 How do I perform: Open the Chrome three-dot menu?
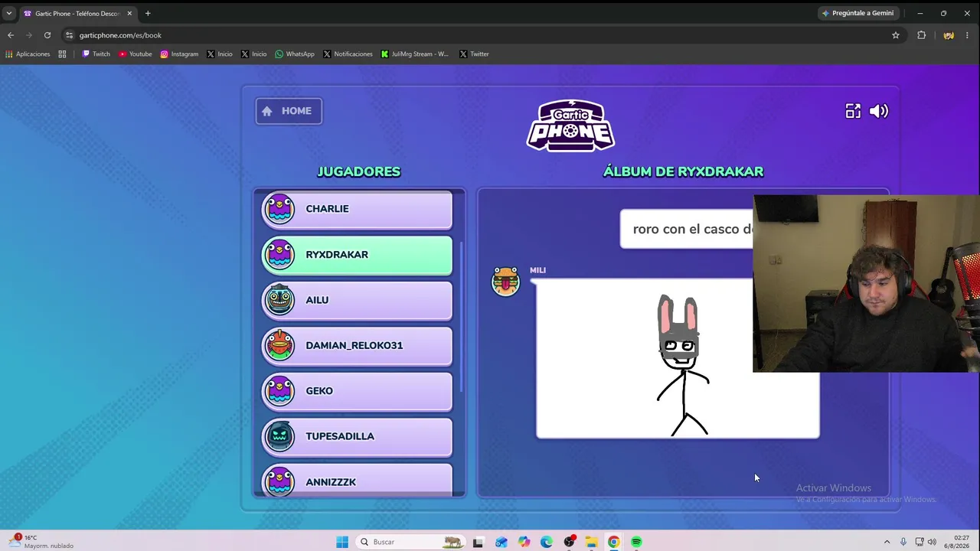point(969,35)
